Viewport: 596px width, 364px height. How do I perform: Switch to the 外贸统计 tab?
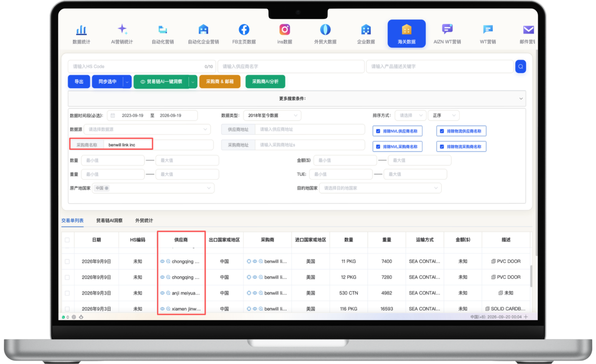144,221
